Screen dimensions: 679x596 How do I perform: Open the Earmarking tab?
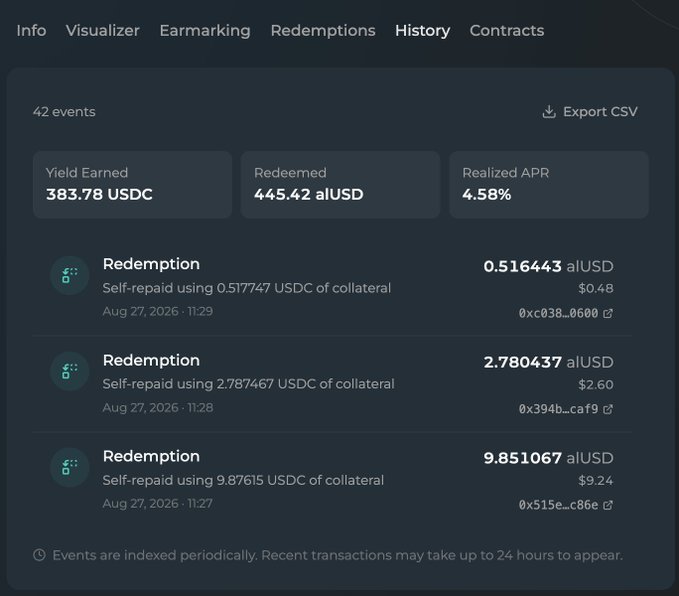[205, 31]
